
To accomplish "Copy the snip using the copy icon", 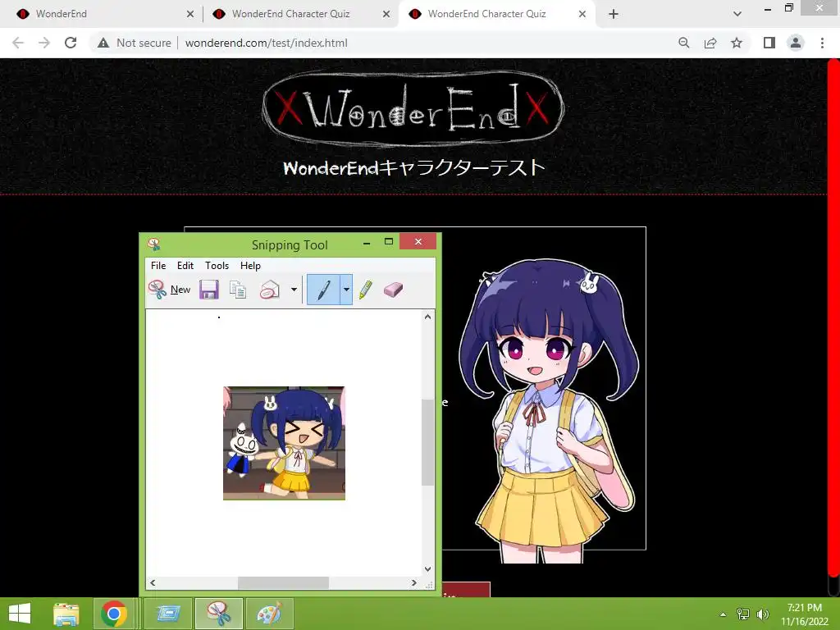I will (x=238, y=290).
